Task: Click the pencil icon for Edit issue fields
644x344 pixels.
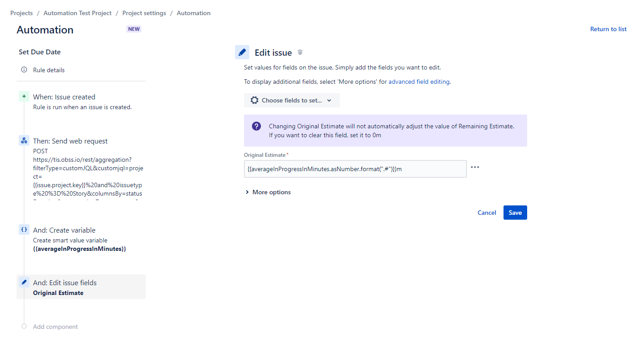Action: coord(24,283)
